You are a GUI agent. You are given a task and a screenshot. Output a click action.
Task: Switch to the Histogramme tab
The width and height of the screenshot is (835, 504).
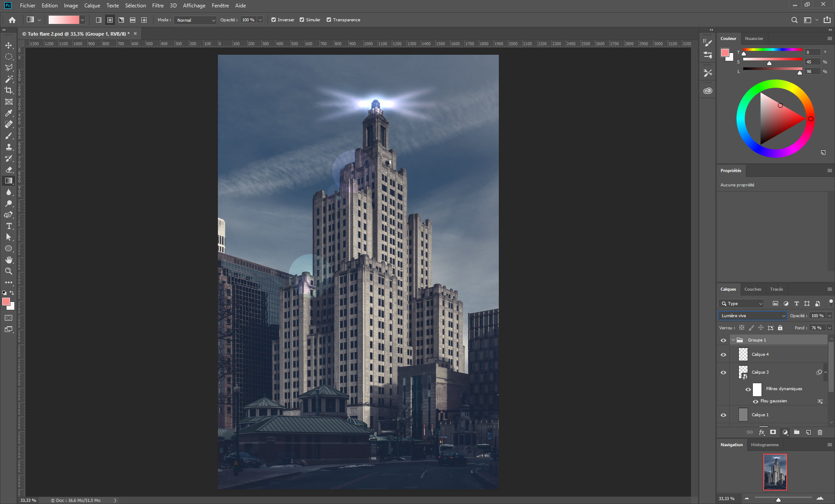765,445
